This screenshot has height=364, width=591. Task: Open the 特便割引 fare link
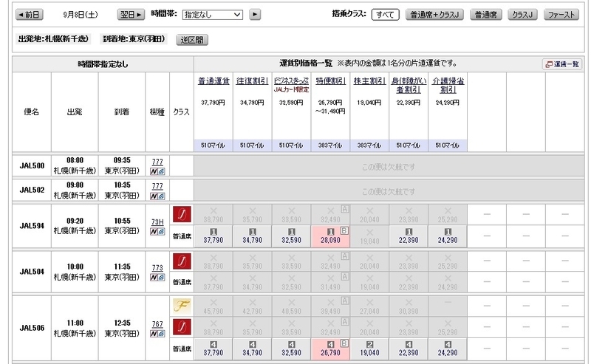[330, 81]
